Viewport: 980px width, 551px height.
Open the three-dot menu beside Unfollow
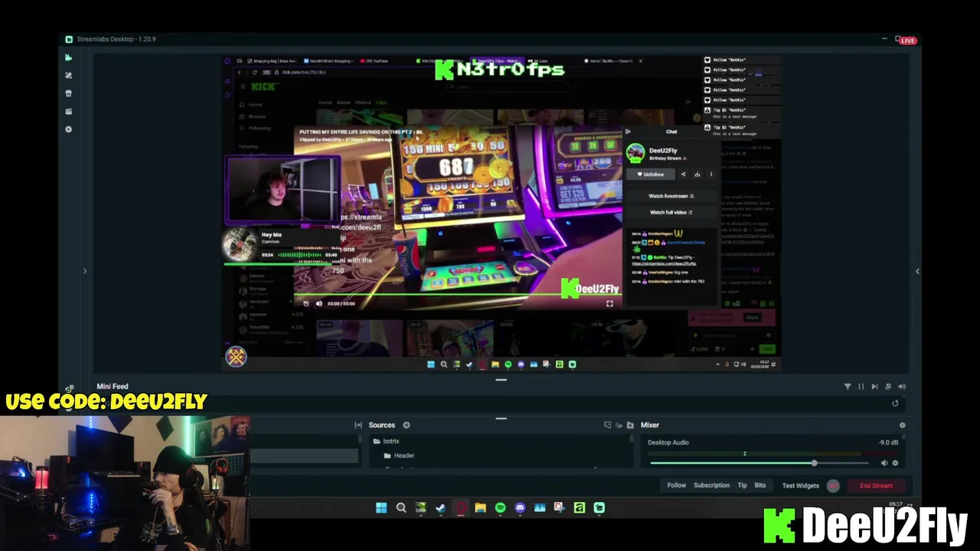(x=710, y=174)
